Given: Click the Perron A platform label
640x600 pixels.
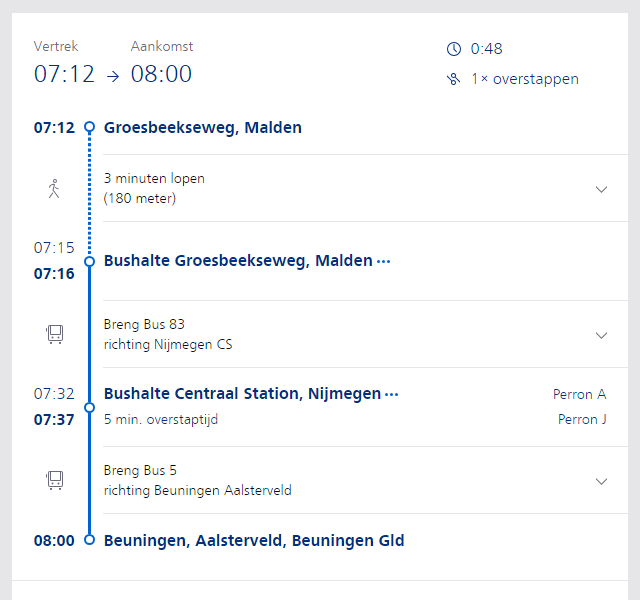Looking at the screenshot, I should pyautogui.click(x=579, y=394).
